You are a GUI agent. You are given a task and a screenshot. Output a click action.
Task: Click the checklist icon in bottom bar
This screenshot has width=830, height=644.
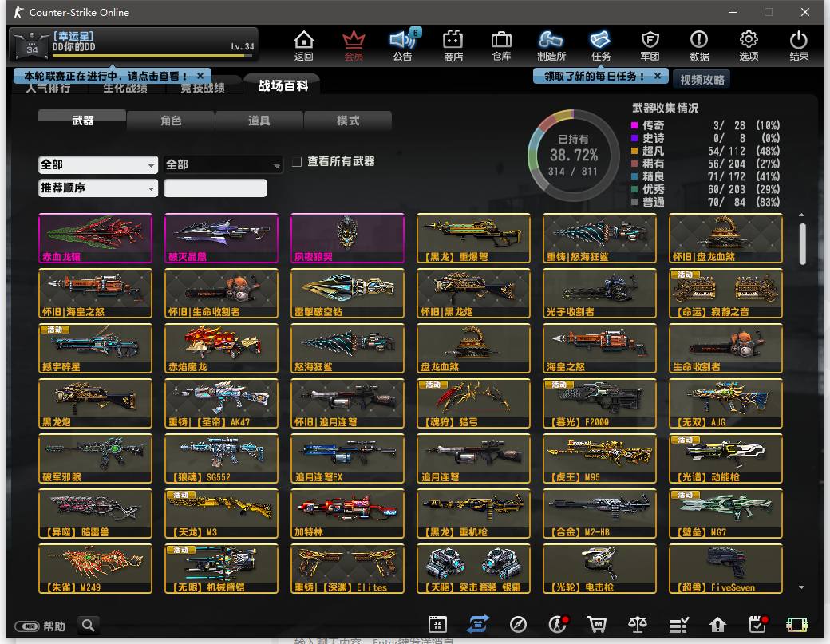678,626
